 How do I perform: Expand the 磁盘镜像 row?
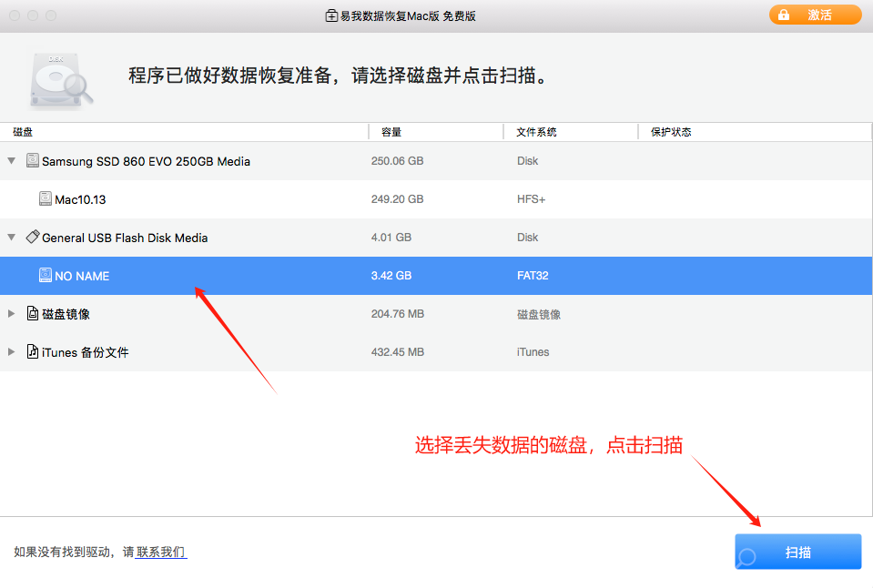point(12,314)
